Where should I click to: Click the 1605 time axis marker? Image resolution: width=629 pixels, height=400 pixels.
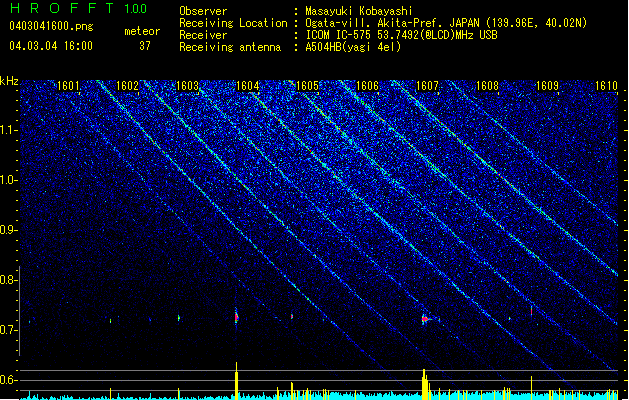point(307,86)
